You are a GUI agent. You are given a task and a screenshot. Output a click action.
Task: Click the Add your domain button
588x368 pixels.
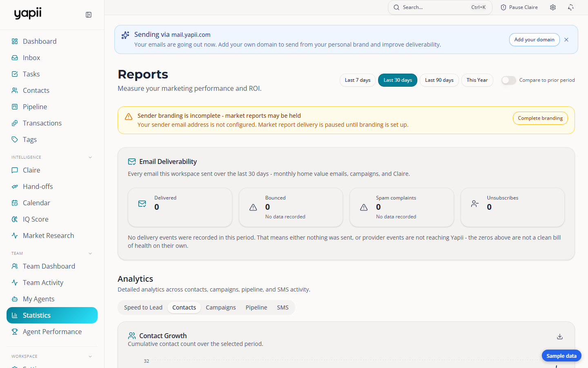click(x=534, y=40)
